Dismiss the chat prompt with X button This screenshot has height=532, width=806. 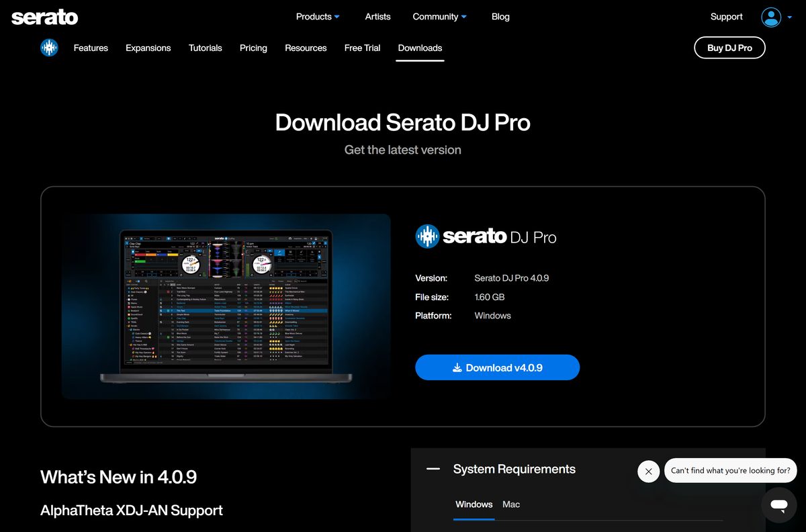648,472
